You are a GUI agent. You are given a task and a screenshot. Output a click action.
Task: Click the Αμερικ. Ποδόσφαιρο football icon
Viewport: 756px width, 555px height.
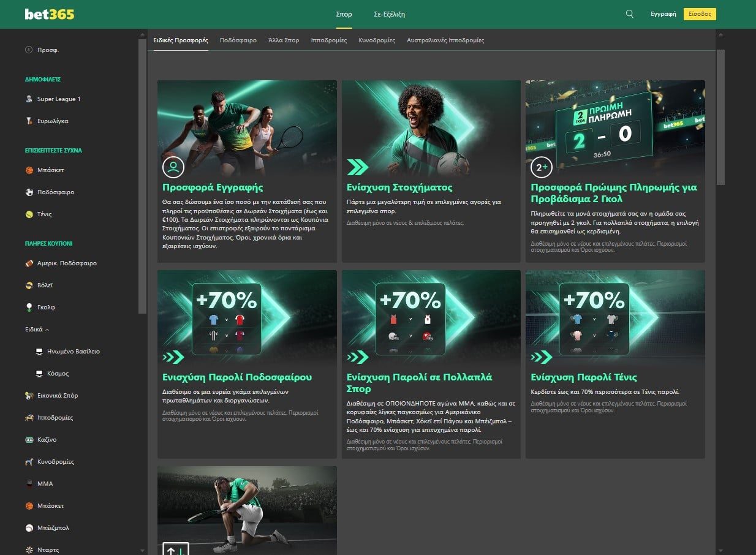click(x=29, y=263)
